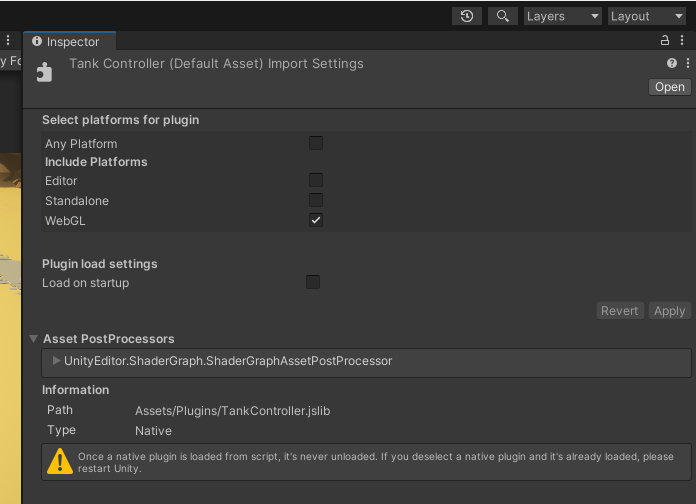Click the Native type value

[x=153, y=431]
